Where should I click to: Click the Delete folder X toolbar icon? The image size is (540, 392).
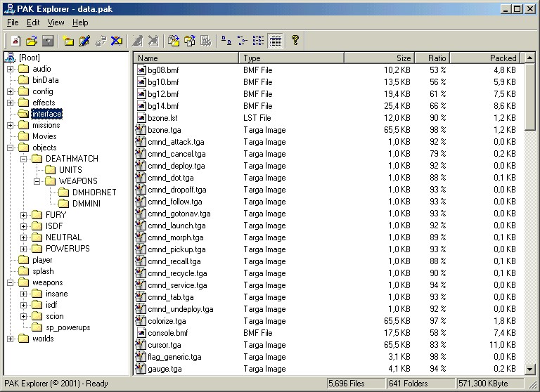pyautogui.click(x=117, y=41)
